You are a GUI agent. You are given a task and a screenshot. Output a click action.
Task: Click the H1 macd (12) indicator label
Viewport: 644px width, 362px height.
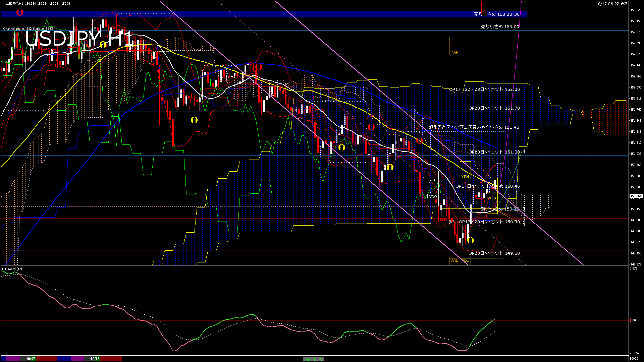[12, 269]
